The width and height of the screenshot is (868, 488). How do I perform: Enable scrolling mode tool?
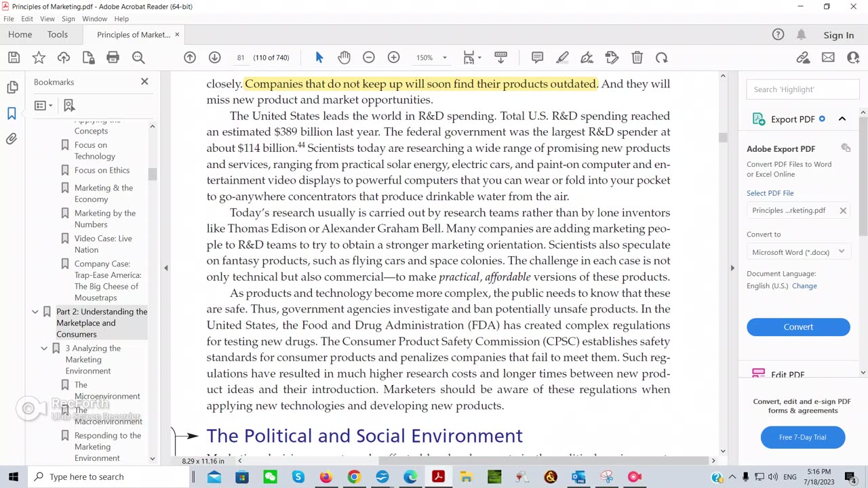point(501,58)
